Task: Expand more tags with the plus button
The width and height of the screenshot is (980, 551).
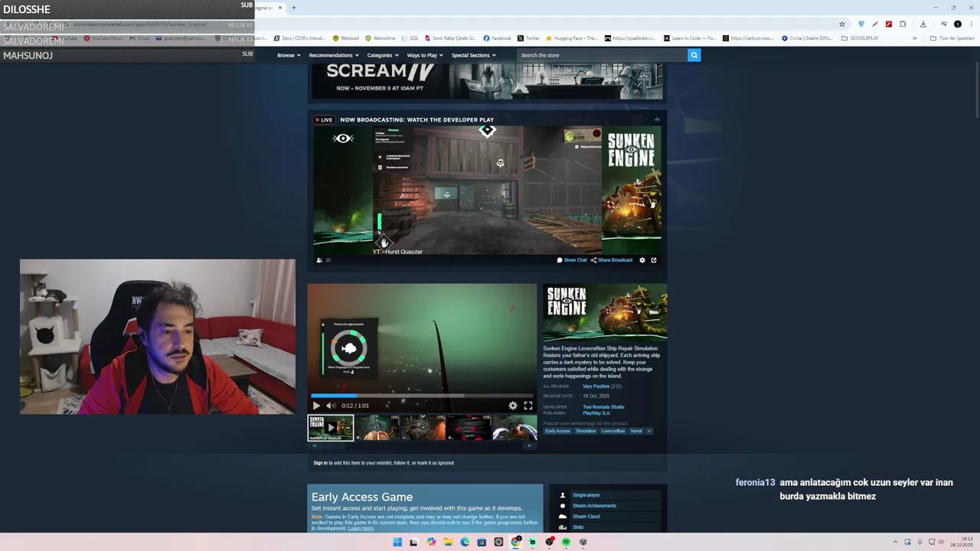Action: tap(649, 431)
